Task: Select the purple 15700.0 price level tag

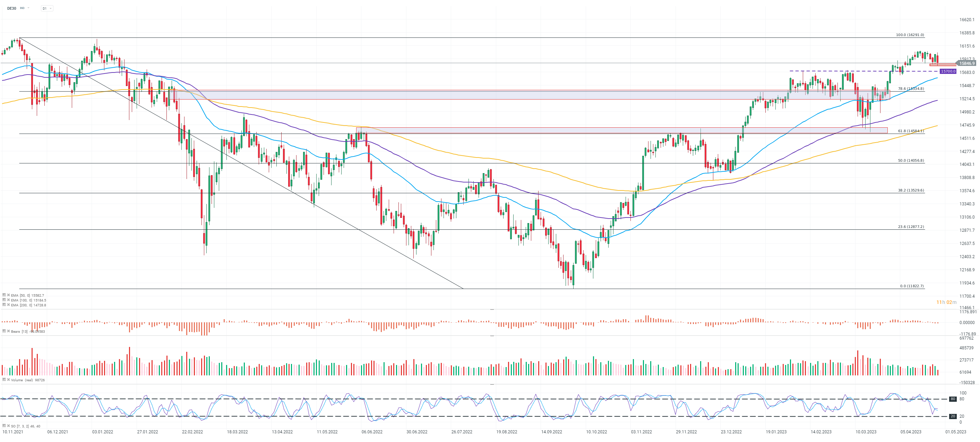Action: [948, 71]
